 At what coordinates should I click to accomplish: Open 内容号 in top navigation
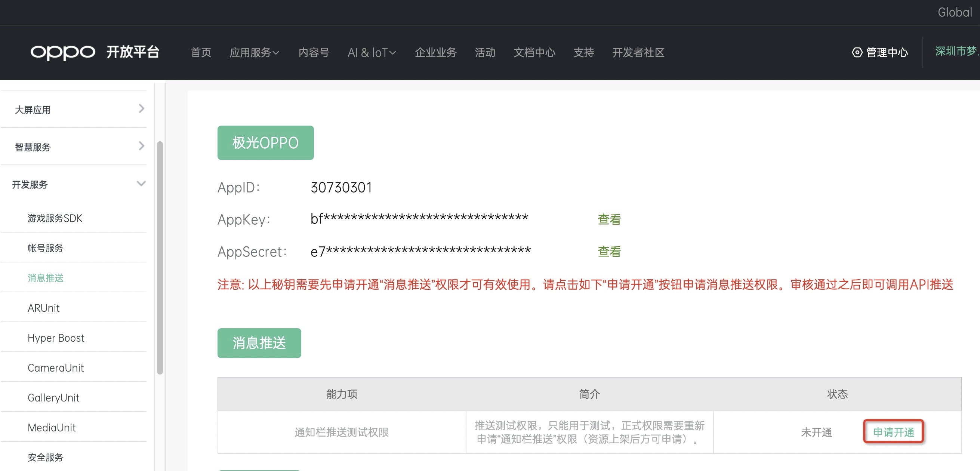click(314, 52)
